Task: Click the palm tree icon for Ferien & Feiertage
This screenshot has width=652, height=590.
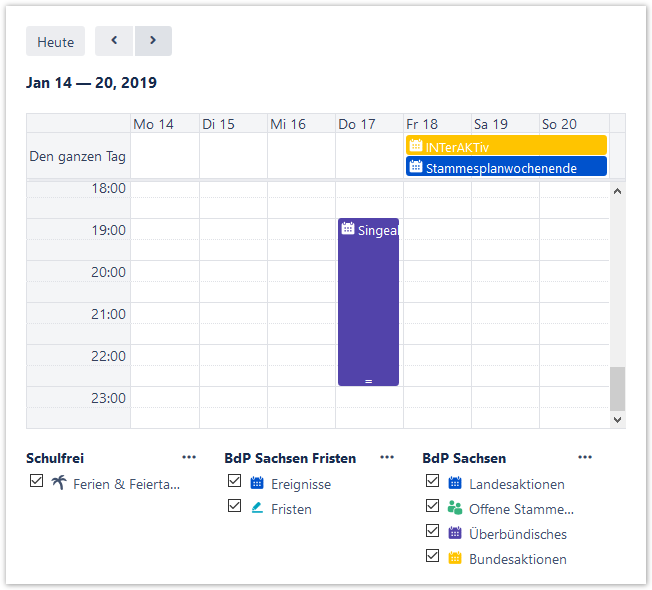Action: [x=59, y=483]
